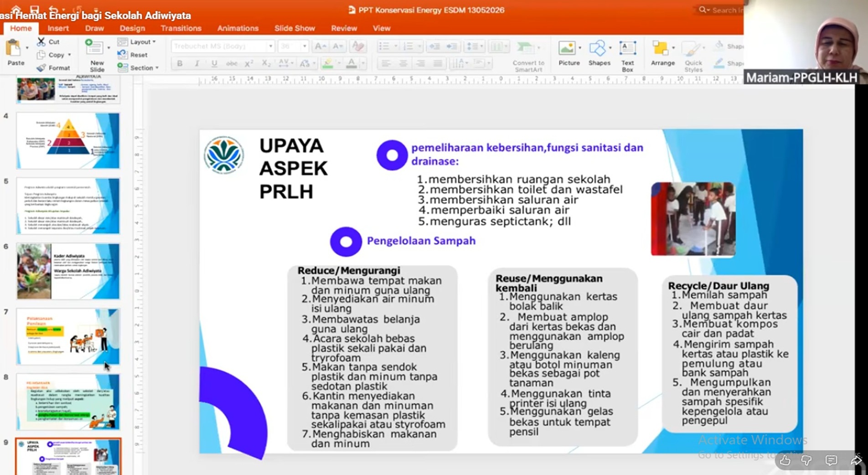Click the thumbs up icon
868x475 pixels.
coord(785,460)
